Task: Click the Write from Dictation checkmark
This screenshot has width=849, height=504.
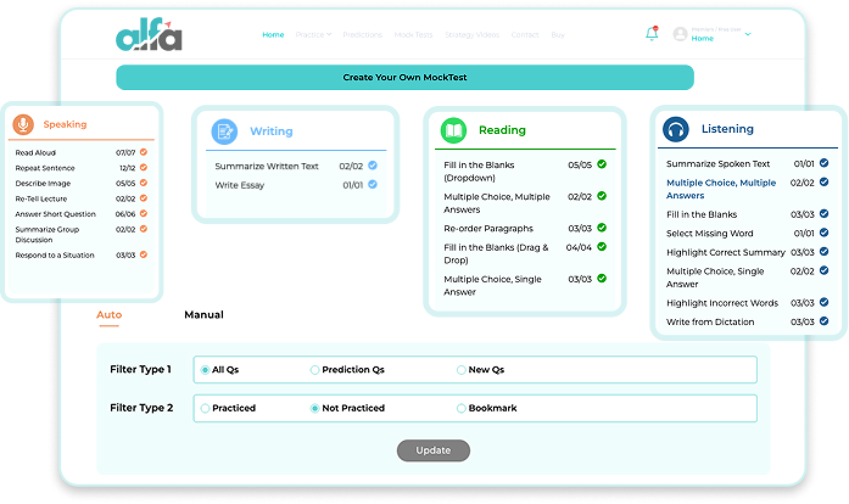Action: (824, 321)
